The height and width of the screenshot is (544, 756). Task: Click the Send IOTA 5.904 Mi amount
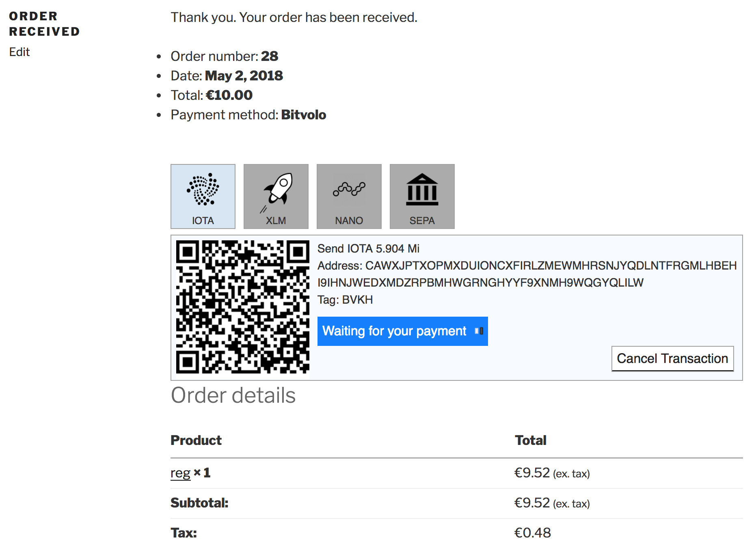368,248
